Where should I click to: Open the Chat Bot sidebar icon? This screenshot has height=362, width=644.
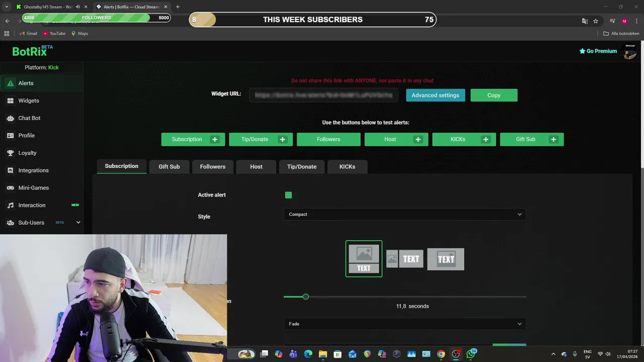click(x=10, y=118)
